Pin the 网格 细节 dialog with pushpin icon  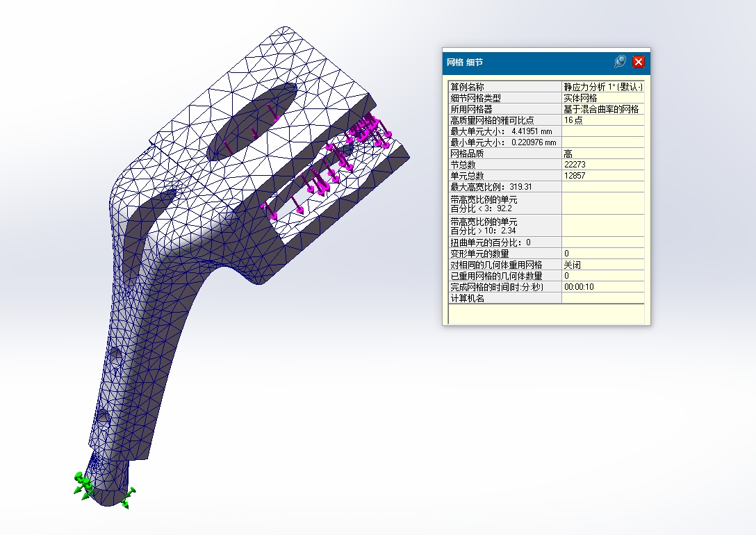(x=620, y=62)
